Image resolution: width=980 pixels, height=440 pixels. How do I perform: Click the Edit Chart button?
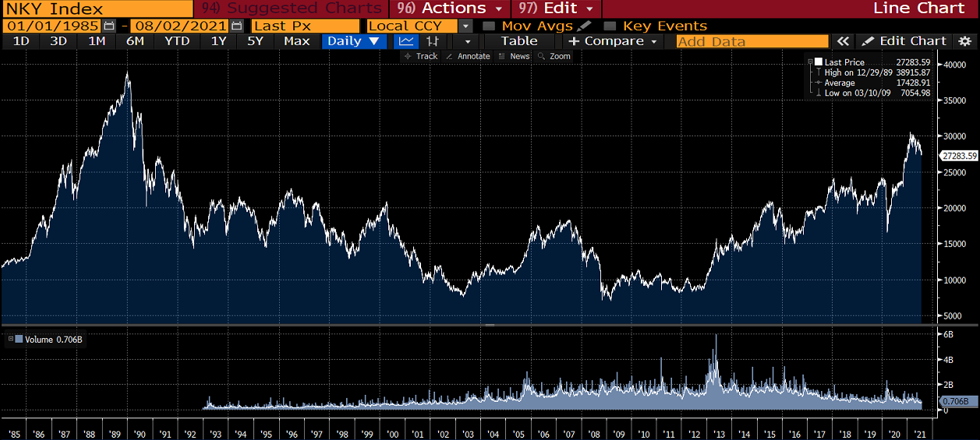[904, 41]
